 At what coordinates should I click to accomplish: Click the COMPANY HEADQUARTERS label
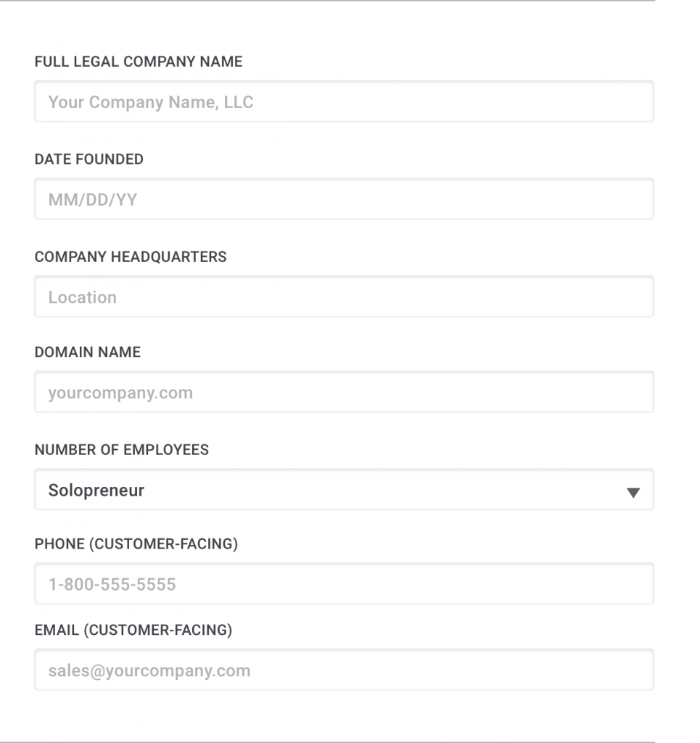coord(131,257)
